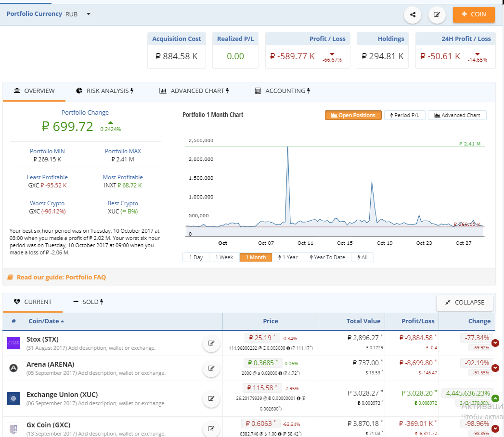
Task: Click the share portfolio icon
Action: tap(413, 14)
